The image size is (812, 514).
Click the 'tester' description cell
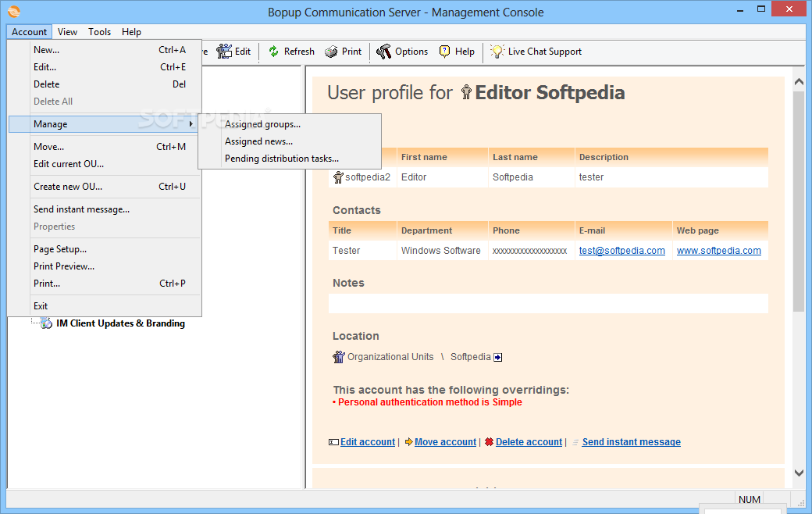671,177
